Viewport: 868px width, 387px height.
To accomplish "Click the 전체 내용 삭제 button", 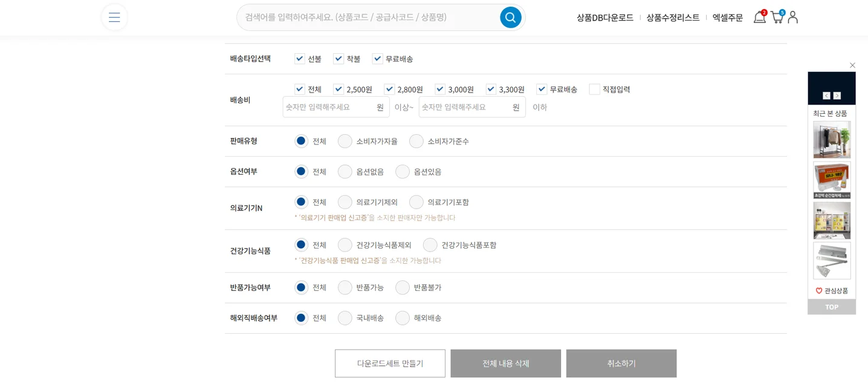I will (505, 363).
